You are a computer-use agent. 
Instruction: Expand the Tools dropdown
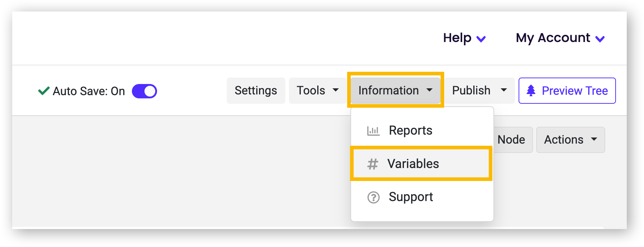pyautogui.click(x=317, y=90)
